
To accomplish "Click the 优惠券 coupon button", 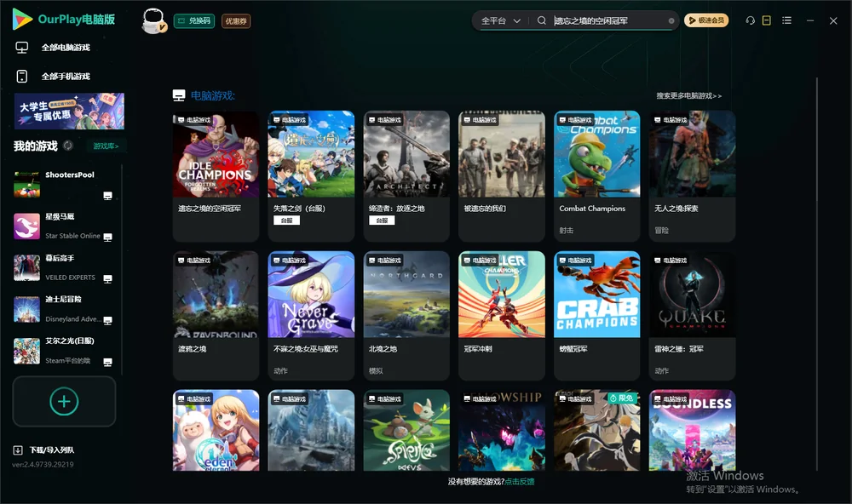I will [236, 21].
